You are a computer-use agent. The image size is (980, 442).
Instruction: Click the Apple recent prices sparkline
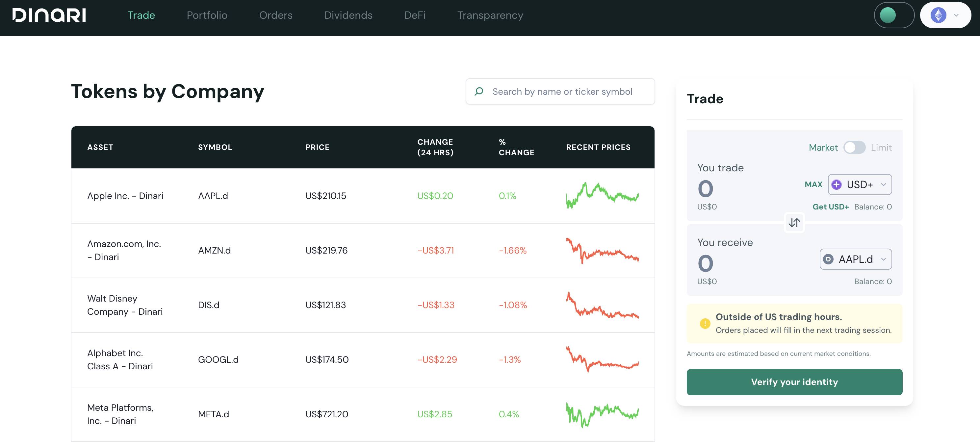(x=602, y=195)
